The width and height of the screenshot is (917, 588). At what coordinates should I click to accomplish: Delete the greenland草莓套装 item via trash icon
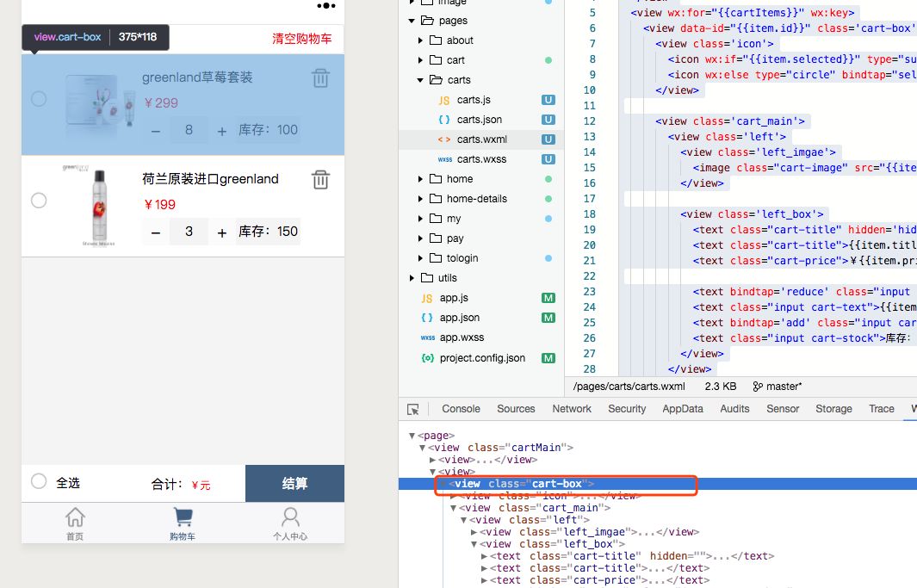(320, 78)
